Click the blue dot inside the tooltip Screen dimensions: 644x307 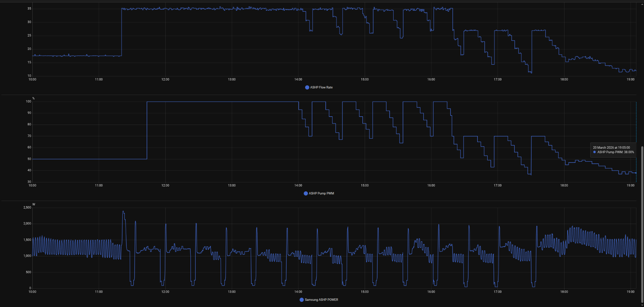(x=594, y=152)
